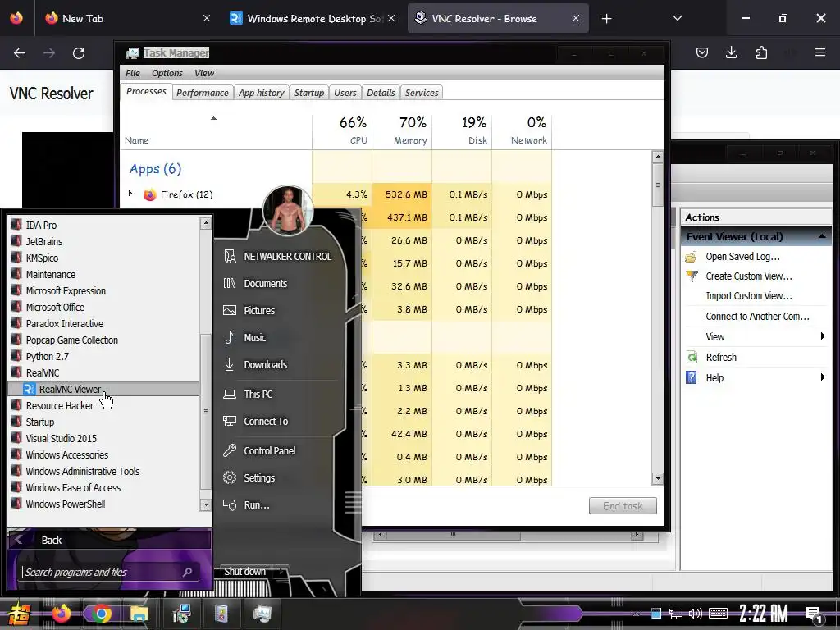The height and width of the screenshot is (630, 840).
Task: Collapse Event Viewer (Local) actions header
Action: coord(822,236)
